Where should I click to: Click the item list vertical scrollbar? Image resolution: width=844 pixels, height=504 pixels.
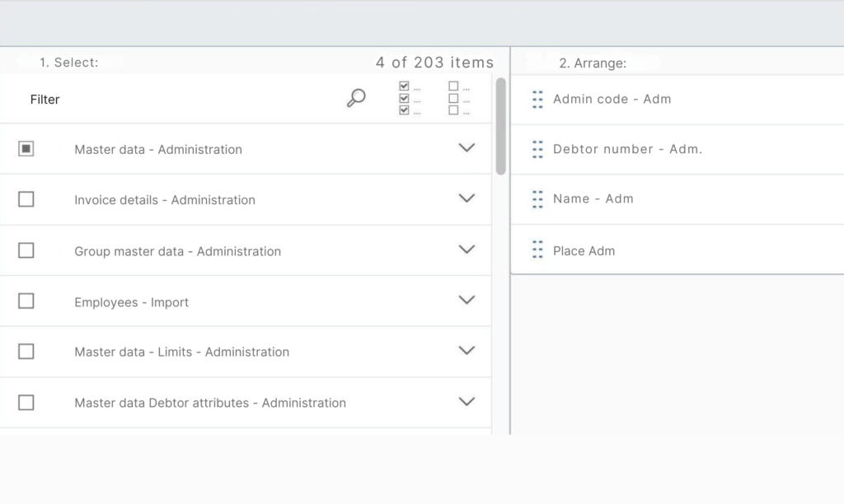500,126
